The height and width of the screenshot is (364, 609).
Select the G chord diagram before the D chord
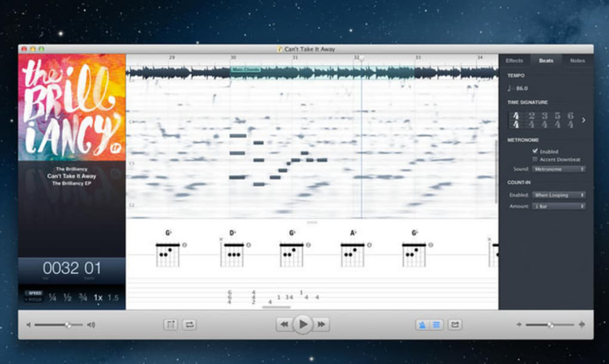tap(168, 255)
